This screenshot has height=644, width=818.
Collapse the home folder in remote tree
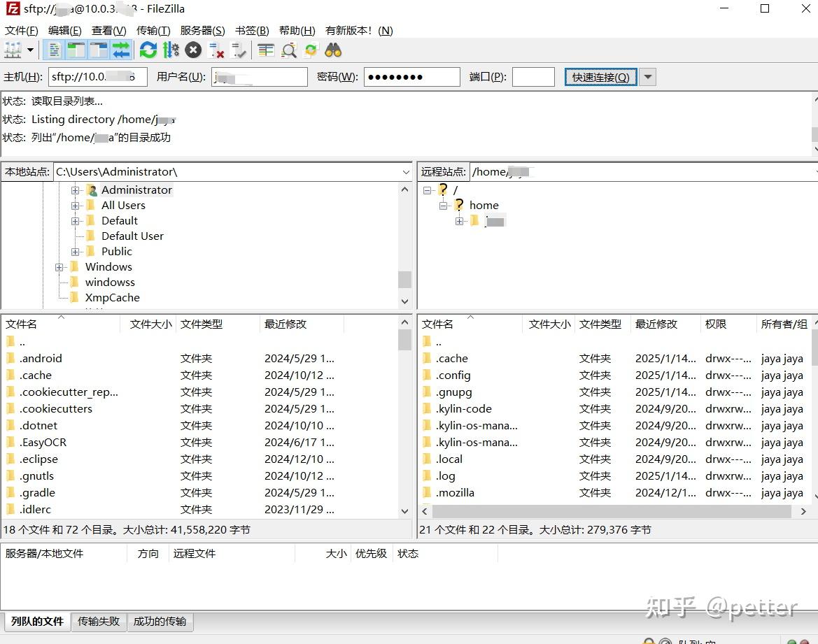tap(443, 205)
